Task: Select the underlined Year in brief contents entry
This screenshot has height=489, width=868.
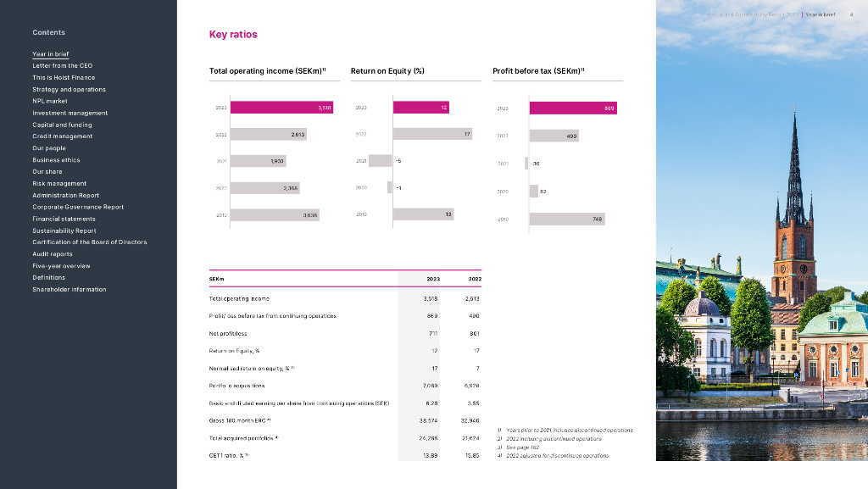Action: click(x=50, y=54)
